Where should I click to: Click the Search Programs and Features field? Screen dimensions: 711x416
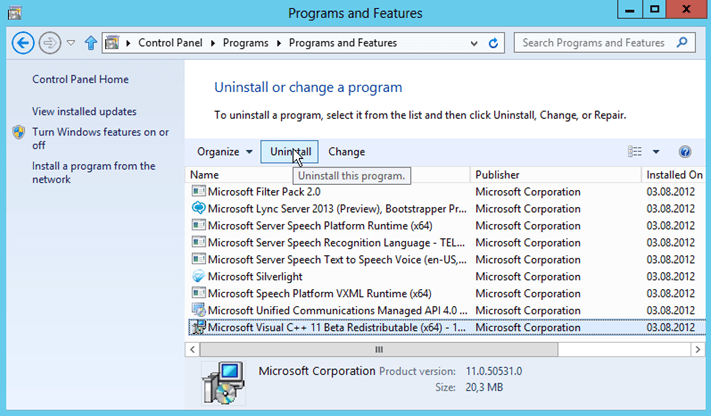coord(604,43)
